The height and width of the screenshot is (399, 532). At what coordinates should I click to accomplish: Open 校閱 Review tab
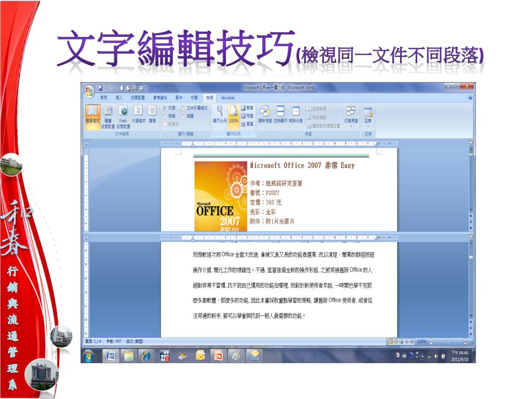(x=194, y=98)
